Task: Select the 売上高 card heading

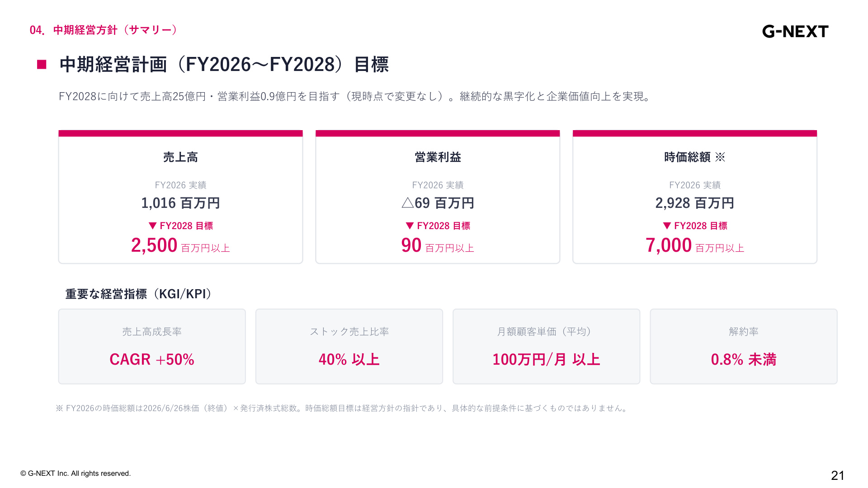Action: (180, 157)
